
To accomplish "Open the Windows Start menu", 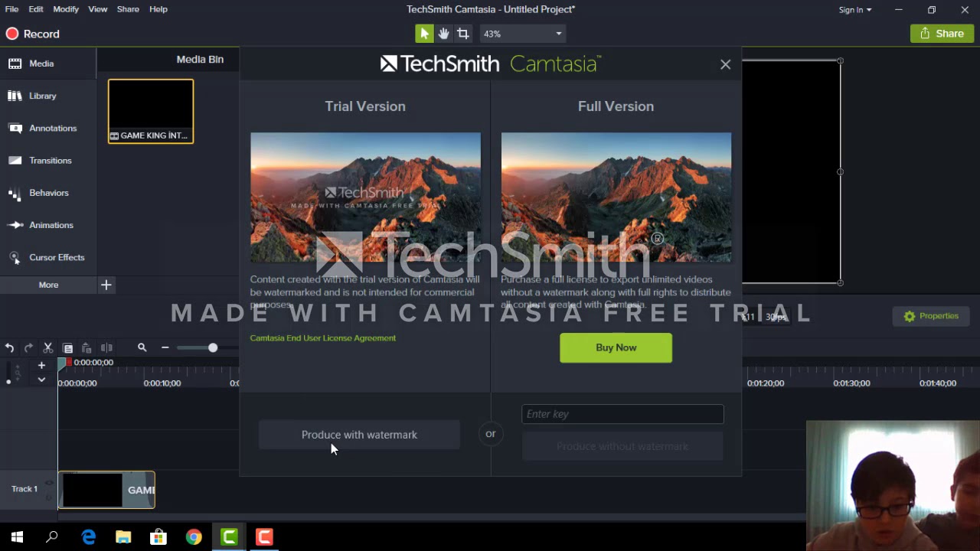I will (x=17, y=537).
